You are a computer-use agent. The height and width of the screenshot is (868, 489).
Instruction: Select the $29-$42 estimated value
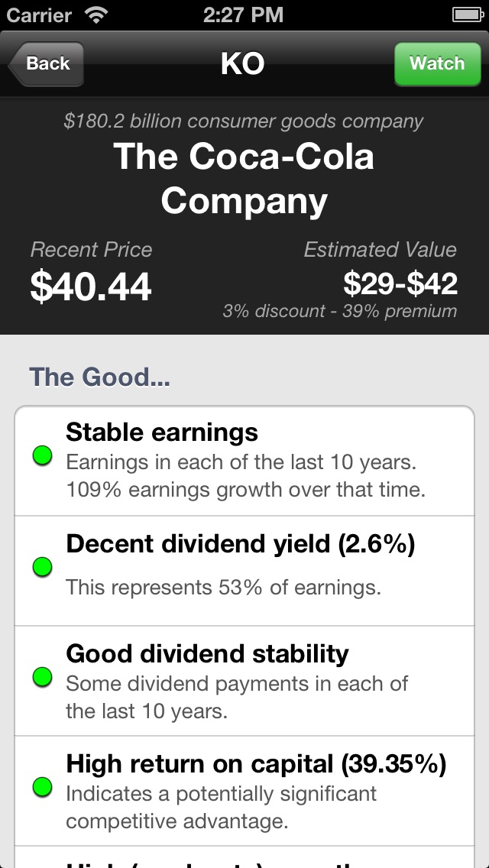(400, 284)
